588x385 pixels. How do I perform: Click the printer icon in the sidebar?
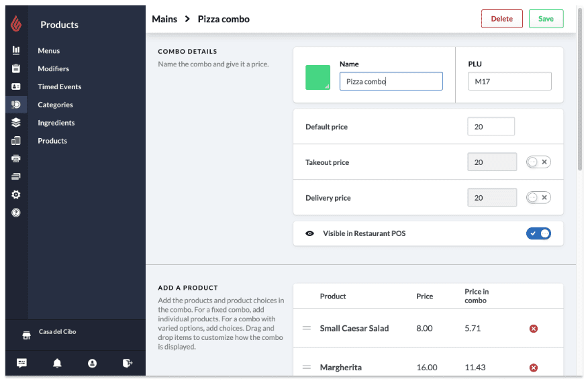pos(16,158)
